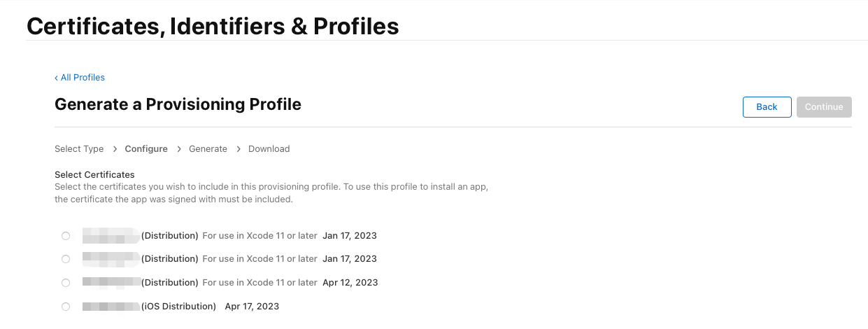Viewport: 868px width, 329px height.
Task: Click the Certificates, Identifiers & Profiles page title
Action: pos(213,27)
